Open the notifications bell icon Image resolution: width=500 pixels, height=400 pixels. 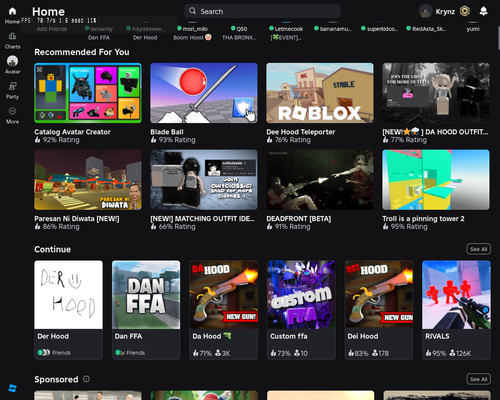483,11
